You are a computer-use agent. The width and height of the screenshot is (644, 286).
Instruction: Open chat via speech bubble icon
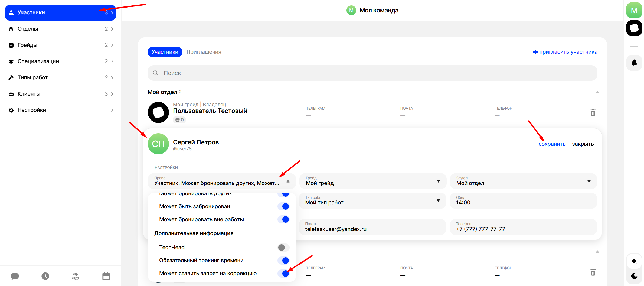click(x=15, y=276)
